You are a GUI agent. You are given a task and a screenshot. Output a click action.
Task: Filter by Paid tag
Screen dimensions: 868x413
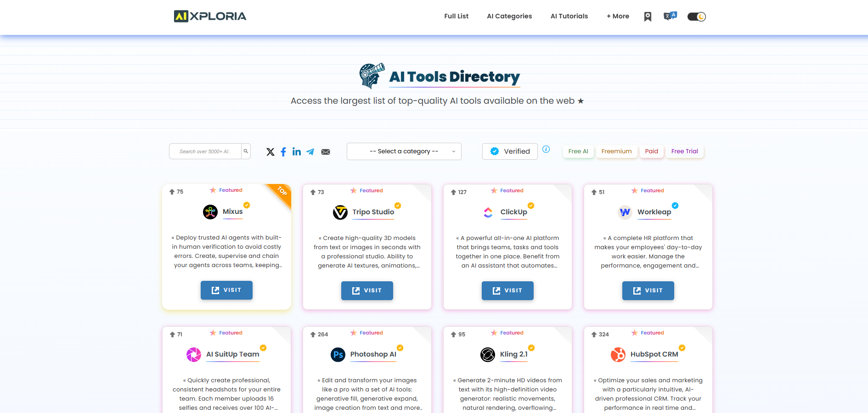point(651,151)
